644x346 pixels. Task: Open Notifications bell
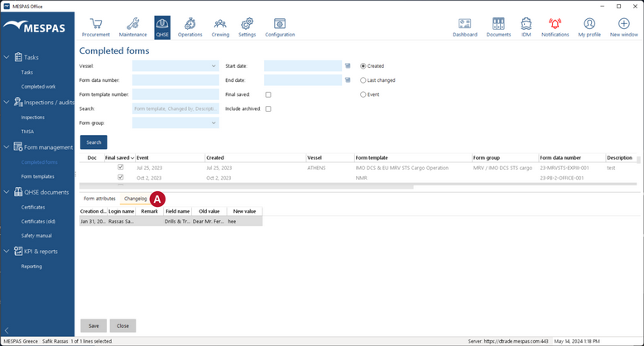pos(555,27)
